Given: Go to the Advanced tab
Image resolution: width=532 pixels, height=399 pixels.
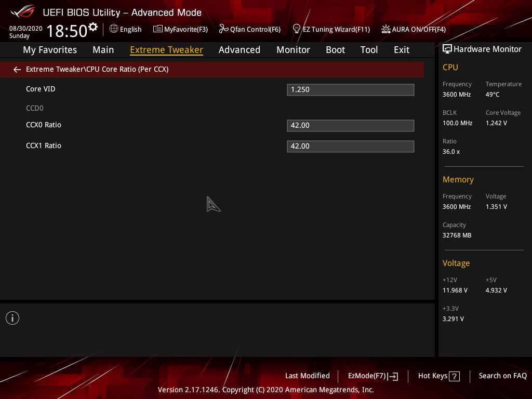Looking at the screenshot, I should click(x=240, y=50).
